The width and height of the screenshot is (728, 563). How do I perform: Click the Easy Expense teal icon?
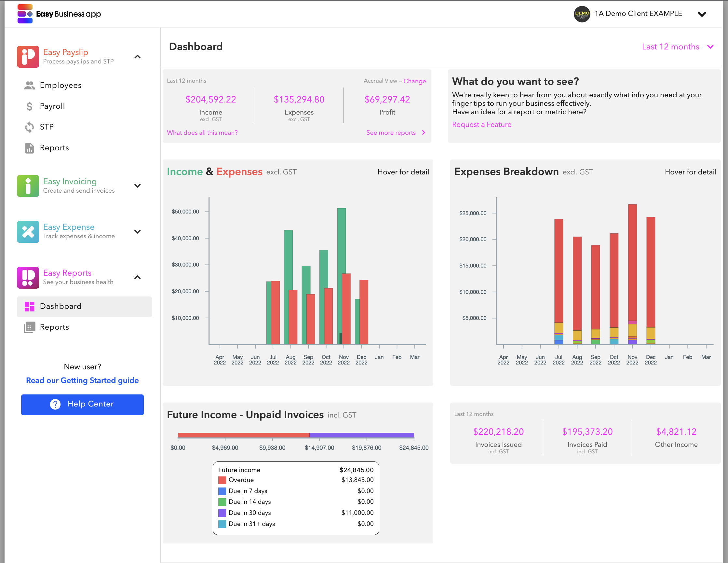tap(28, 231)
